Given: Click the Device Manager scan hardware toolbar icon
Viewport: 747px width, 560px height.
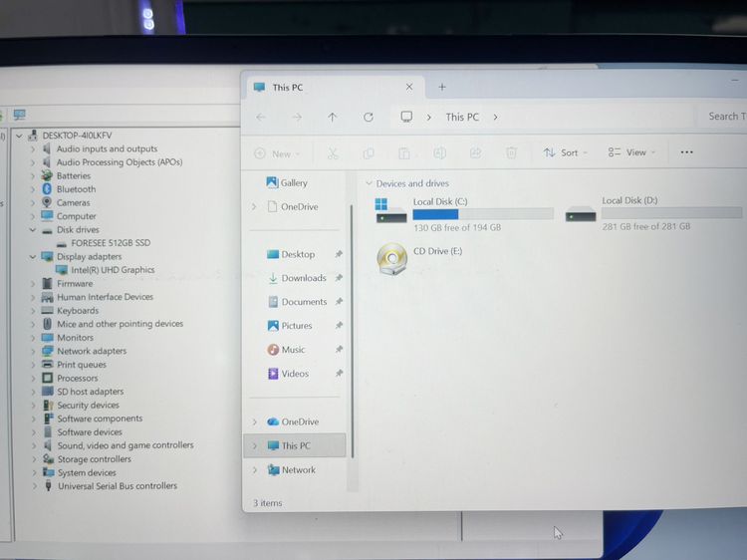Looking at the screenshot, I should click(x=20, y=115).
